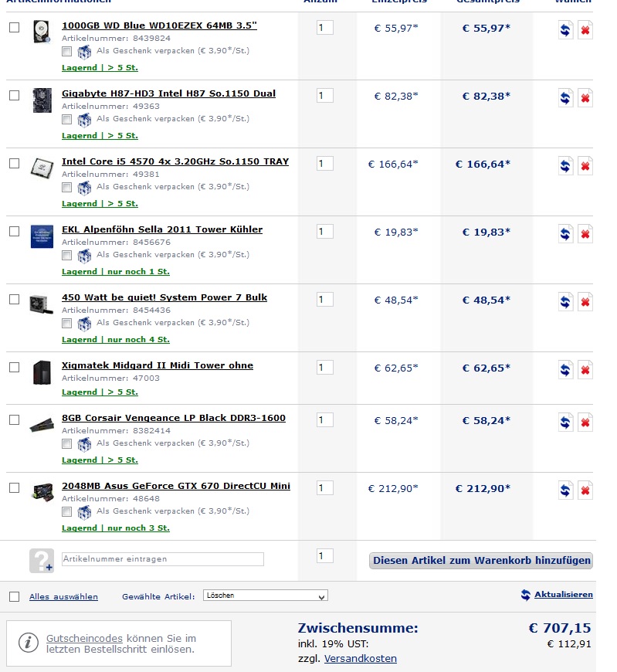This screenshot has height=672, width=617.
Task: Click question mark add-article icon
Action: (42, 561)
